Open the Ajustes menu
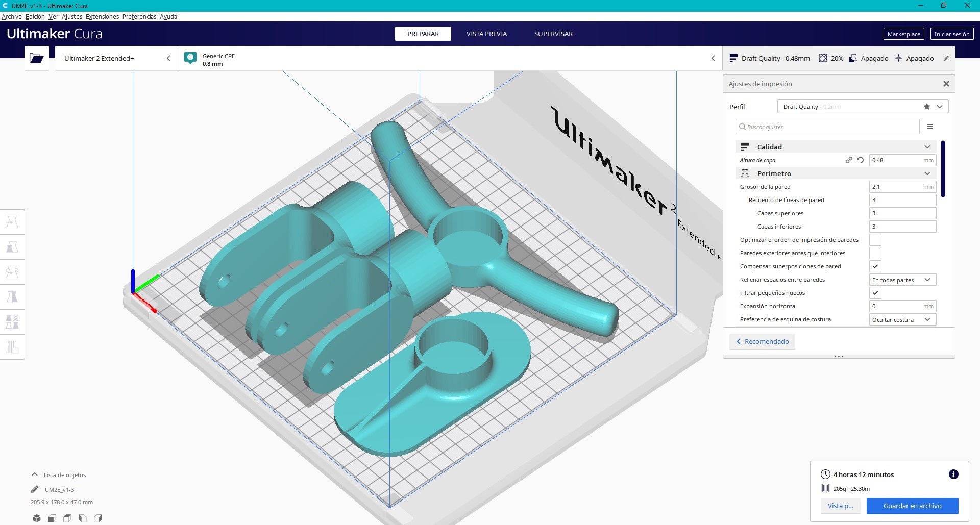The image size is (980, 525). click(72, 16)
